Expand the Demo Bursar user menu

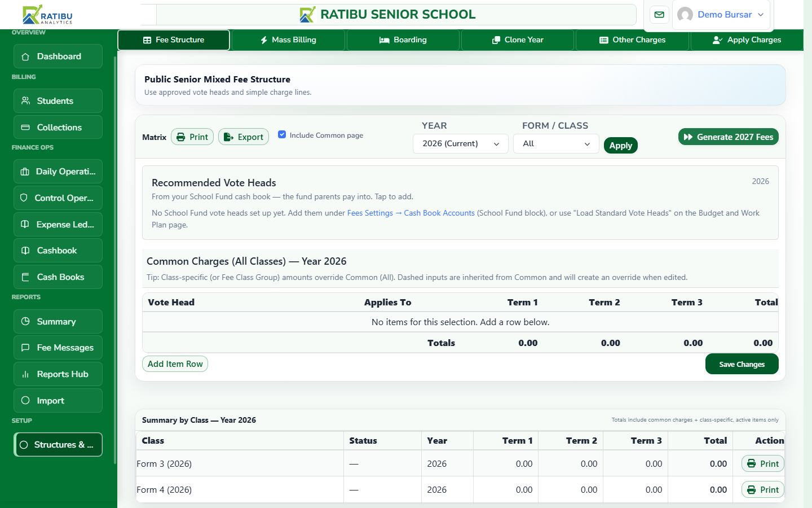[x=721, y=15]
